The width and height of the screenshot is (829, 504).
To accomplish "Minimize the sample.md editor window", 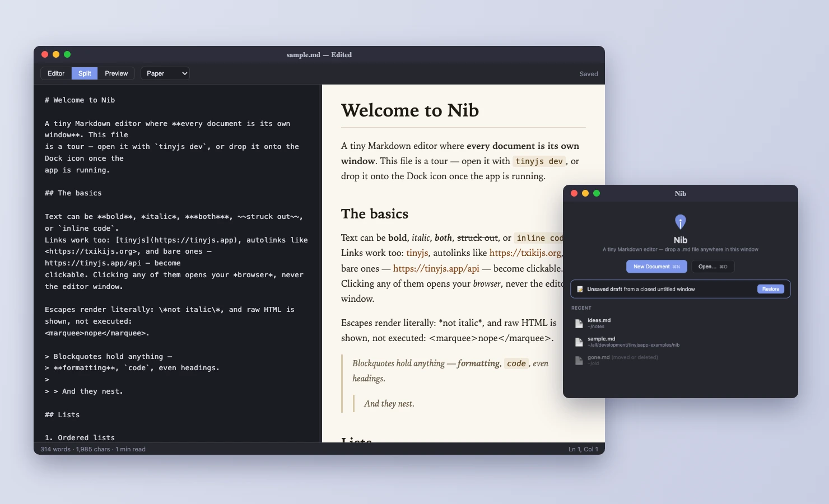I will 56,54.
